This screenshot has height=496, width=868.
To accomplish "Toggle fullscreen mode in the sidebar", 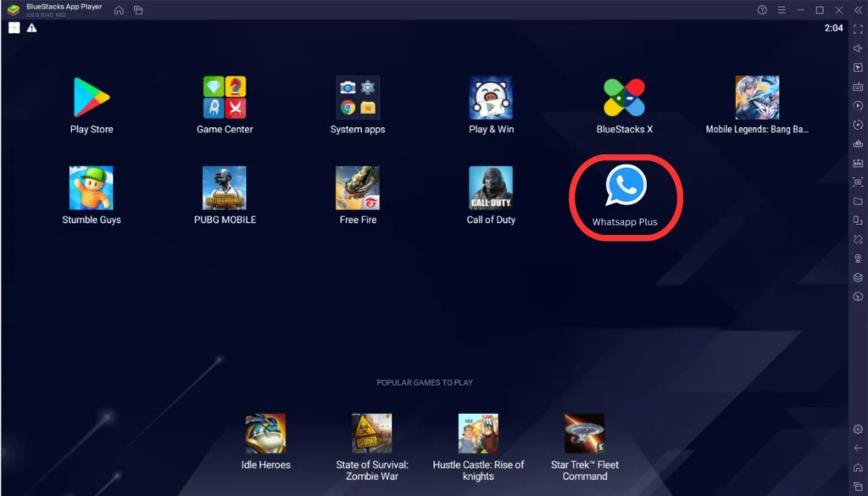I will pyautogui.click(x=858, y=30).
